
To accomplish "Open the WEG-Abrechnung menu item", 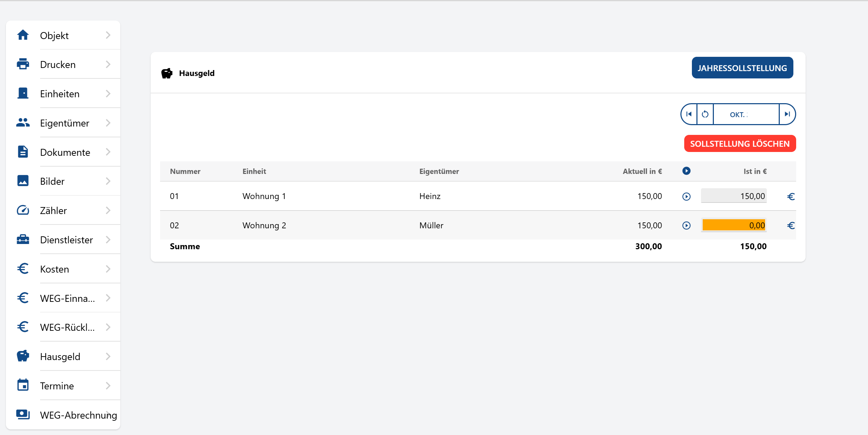I will [63, 415].
